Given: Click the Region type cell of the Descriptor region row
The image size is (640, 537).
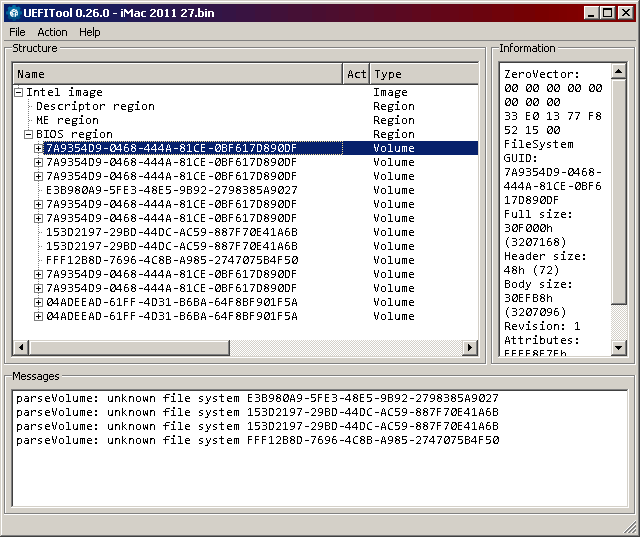Looking at the screenshot, I should point(393,106).
